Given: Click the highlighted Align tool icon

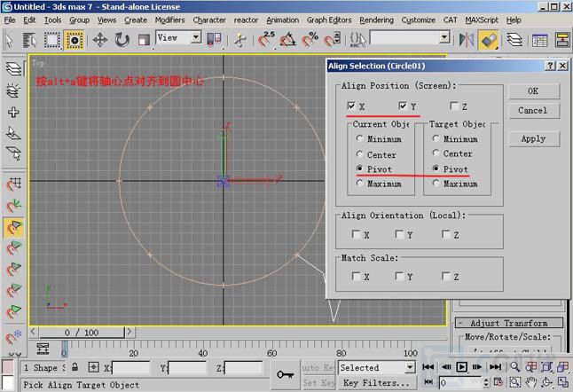Looking at the screenshot, I should [x=489, y=40].
